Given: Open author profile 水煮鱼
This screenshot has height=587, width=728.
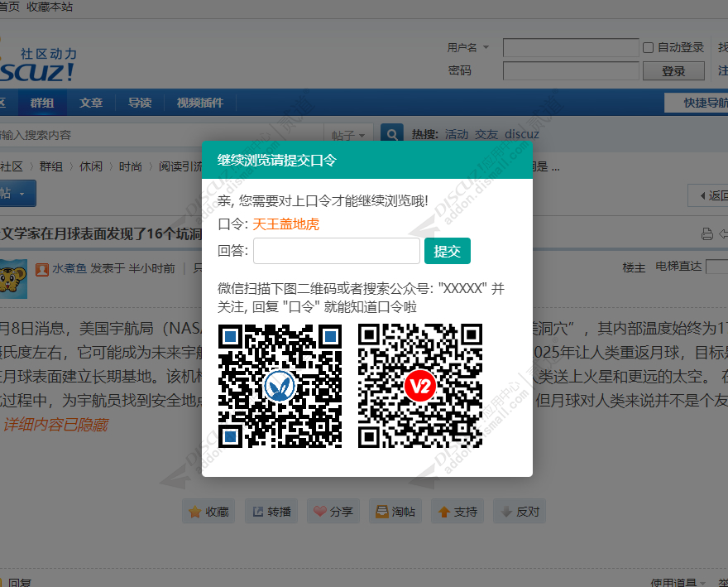Looking at the screenshot, I should point(69,268).
